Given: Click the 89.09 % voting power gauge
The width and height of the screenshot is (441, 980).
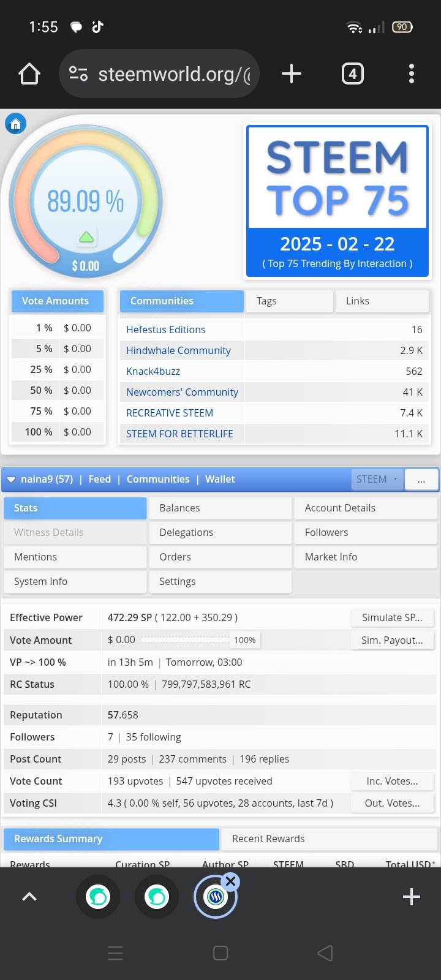Looking at the screenshot, I should (86, 202).
